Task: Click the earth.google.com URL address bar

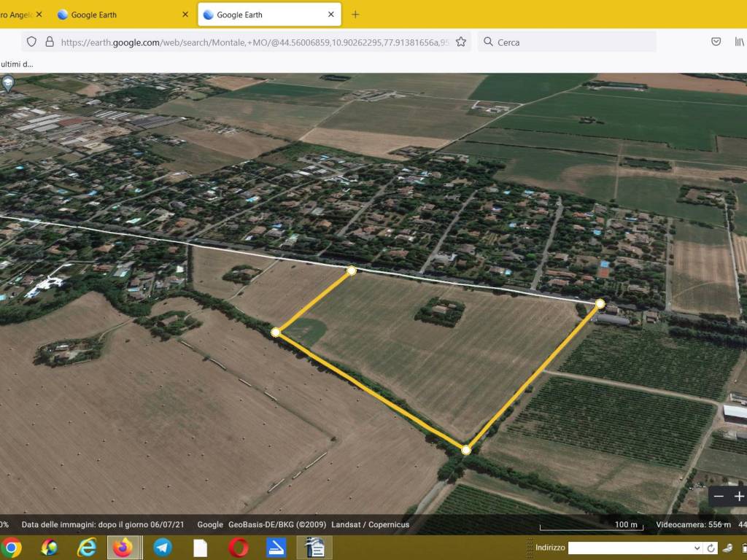Action: tap(255, 42)
